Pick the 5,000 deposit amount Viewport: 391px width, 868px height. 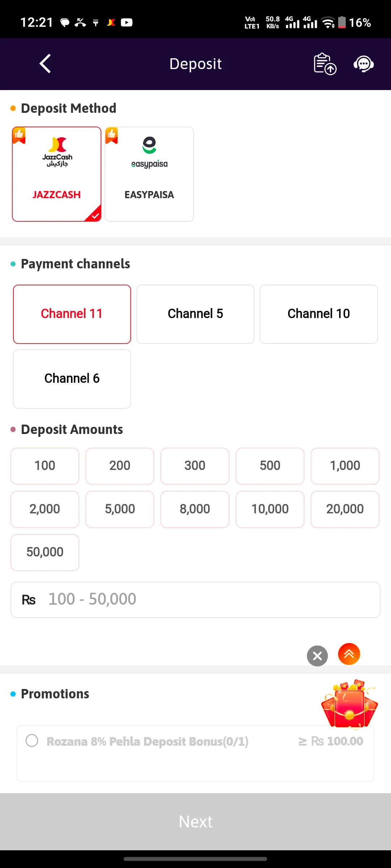(120, 509)
